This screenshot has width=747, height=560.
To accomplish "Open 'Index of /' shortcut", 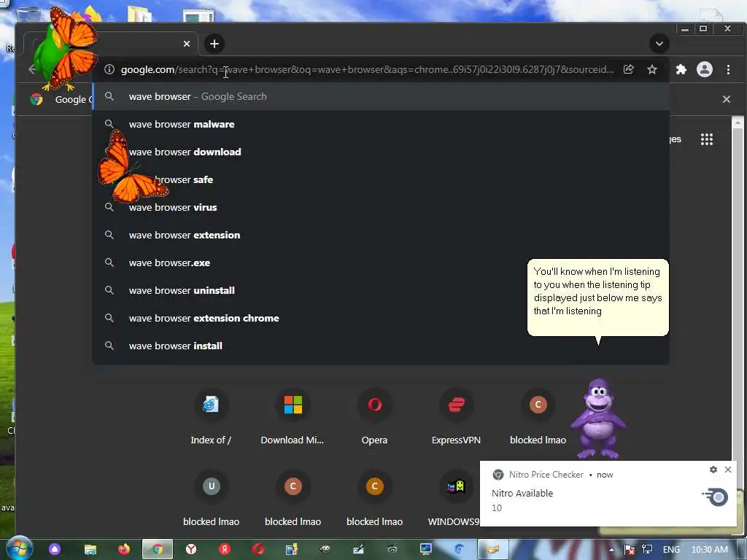I will pos(211,417).
